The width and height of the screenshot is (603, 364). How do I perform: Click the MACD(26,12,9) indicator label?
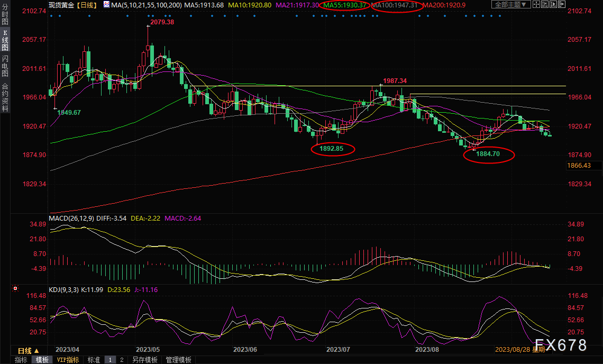coord(71,218)
